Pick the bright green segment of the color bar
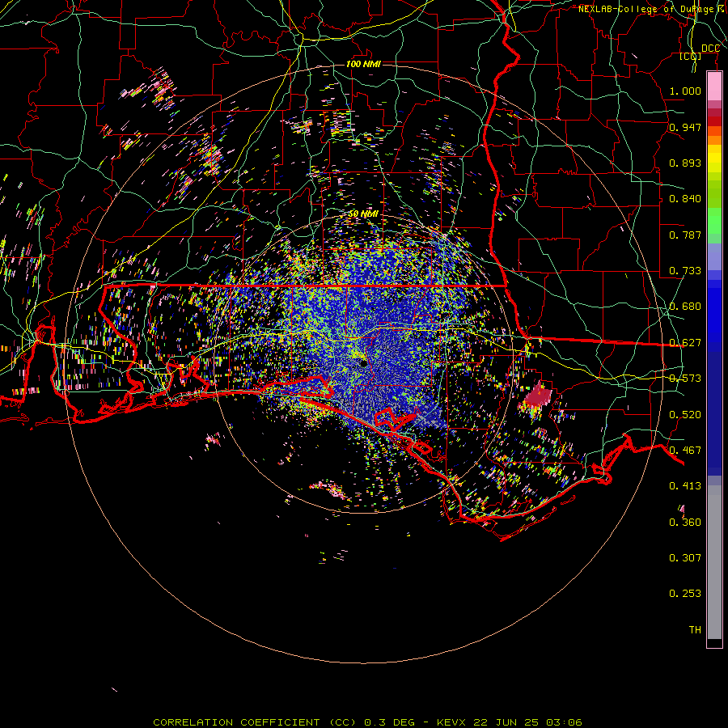Image resolution: width=728 pixels, height=728 pixels. pos(714,221)
